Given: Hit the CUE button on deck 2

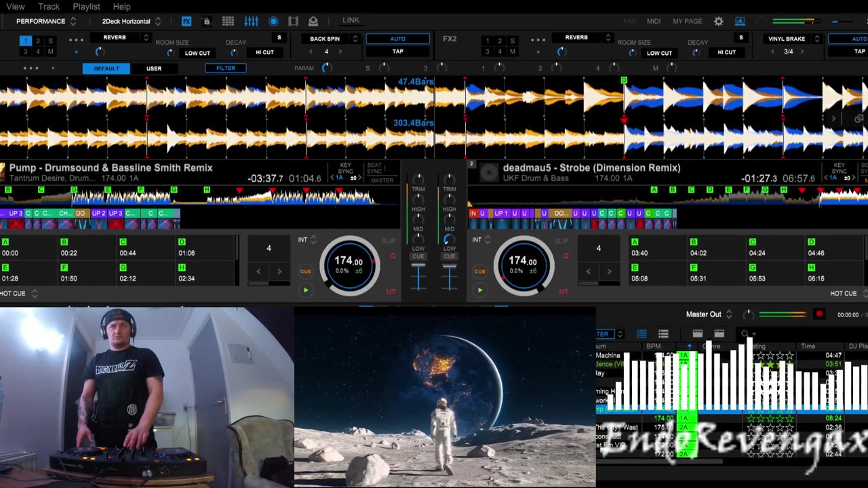Looking at the screenshot, I should pyautogui.click(x=480, y=271).
